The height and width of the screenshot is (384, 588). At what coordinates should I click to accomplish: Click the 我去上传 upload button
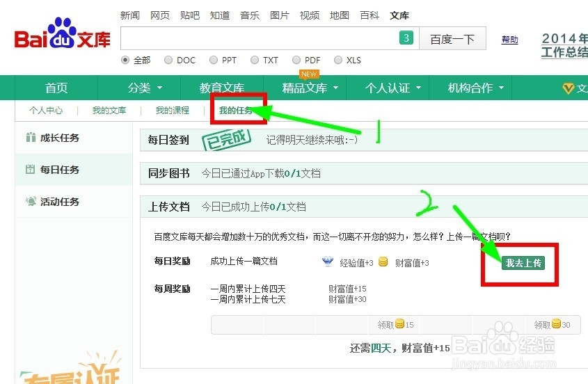click(523, 263)
